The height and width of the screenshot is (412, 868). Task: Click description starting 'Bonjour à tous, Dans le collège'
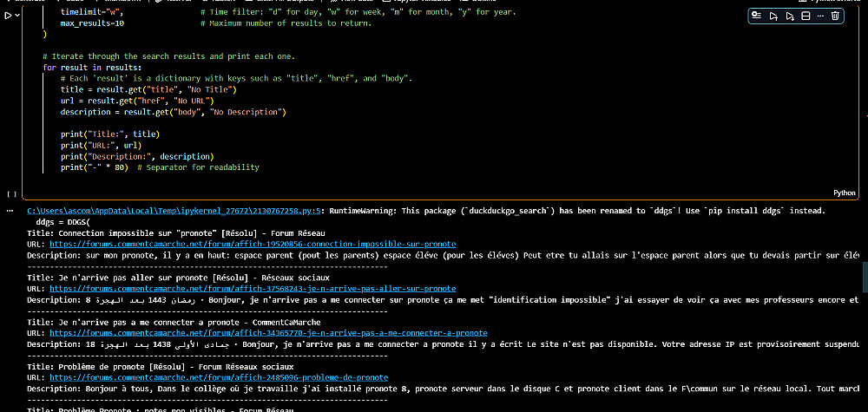pyautogui.click(x=443, y=389)
